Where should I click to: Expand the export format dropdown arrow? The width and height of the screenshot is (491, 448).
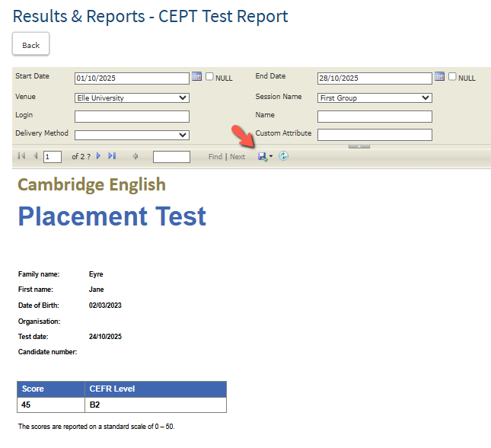click(271, 156)
